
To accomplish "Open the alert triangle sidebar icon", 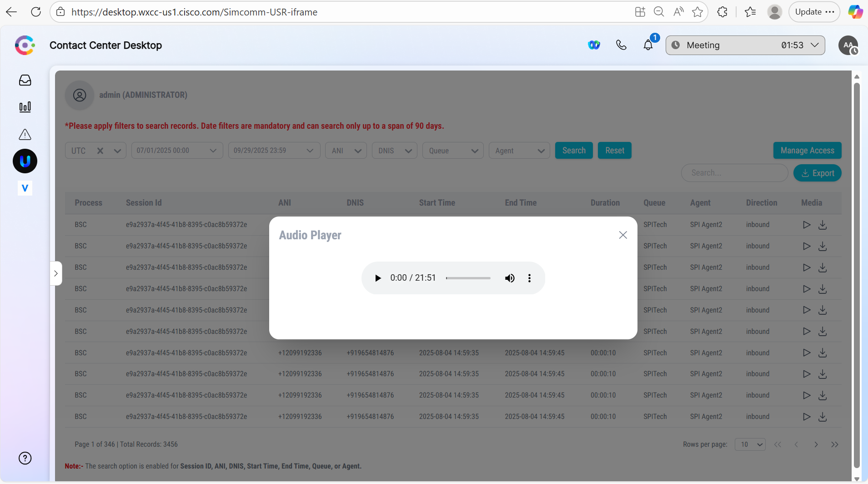I will (25, 135).
